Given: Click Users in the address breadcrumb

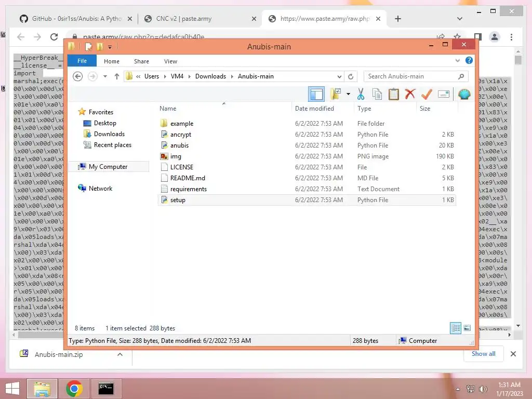Looking at the screenshot, I should pos(152,76).
